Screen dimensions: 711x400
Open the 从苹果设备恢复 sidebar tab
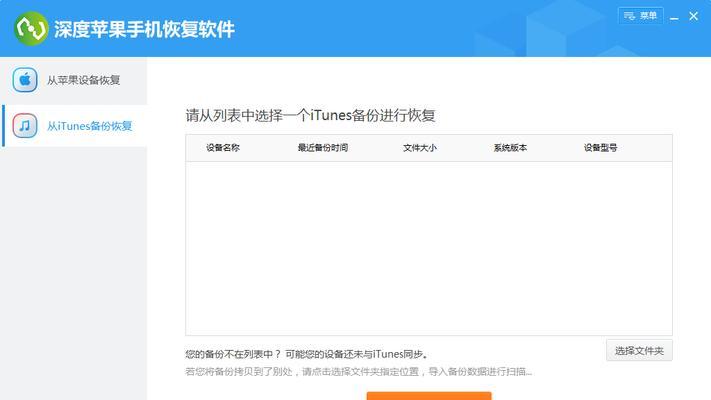coord(74,80)
